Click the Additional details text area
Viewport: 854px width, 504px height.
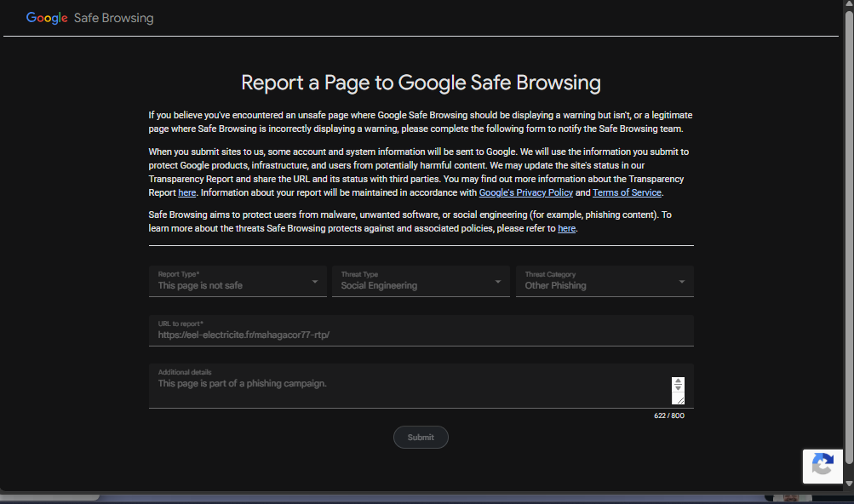[x=421, y=386]
